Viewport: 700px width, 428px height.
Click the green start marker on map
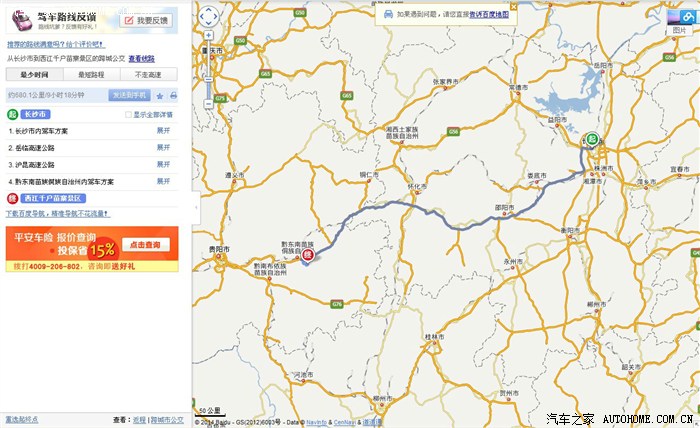click(592, 137)
